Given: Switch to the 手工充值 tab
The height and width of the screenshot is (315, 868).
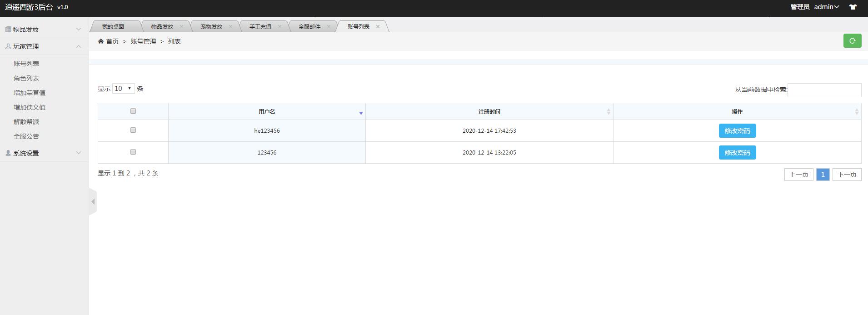Looking at the screenshot, I should tap(260, 27).
